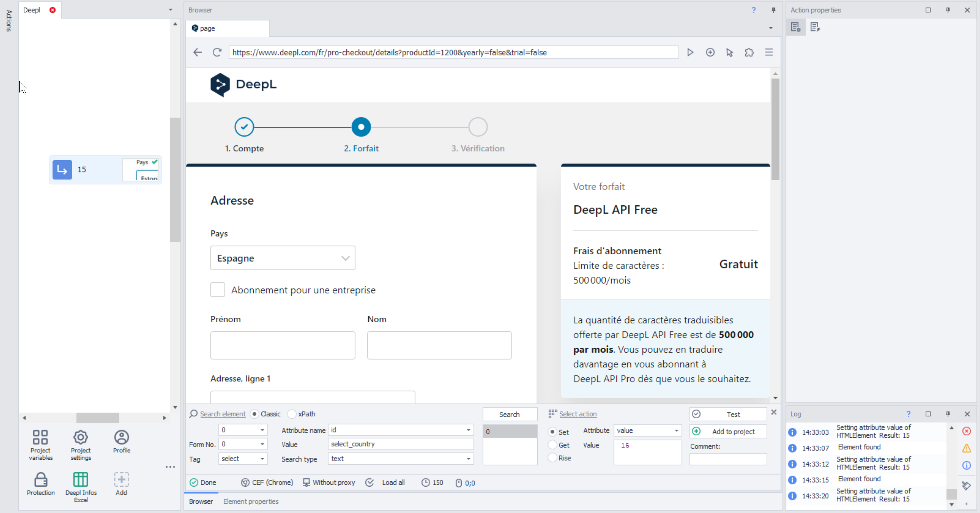The image size is (980, 513).
Task: Show more panel items via ellipsis
Action: tap(170, 466)
